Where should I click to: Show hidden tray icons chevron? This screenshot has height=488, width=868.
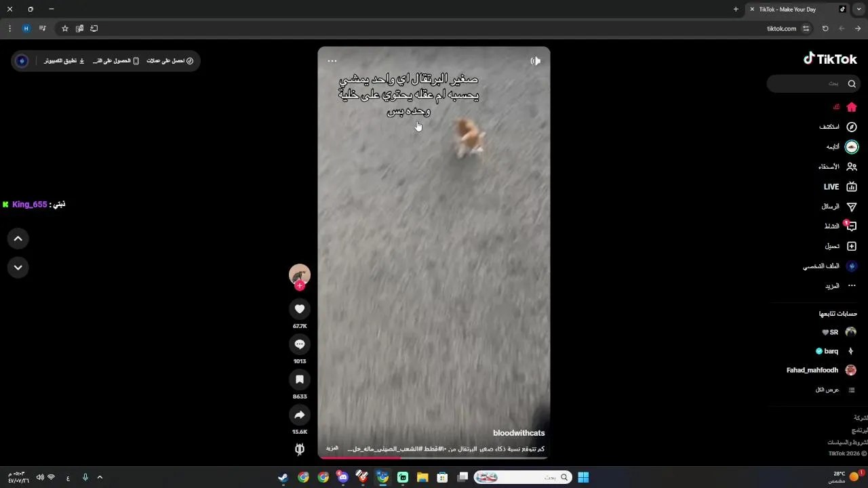(x=100, y=477)
